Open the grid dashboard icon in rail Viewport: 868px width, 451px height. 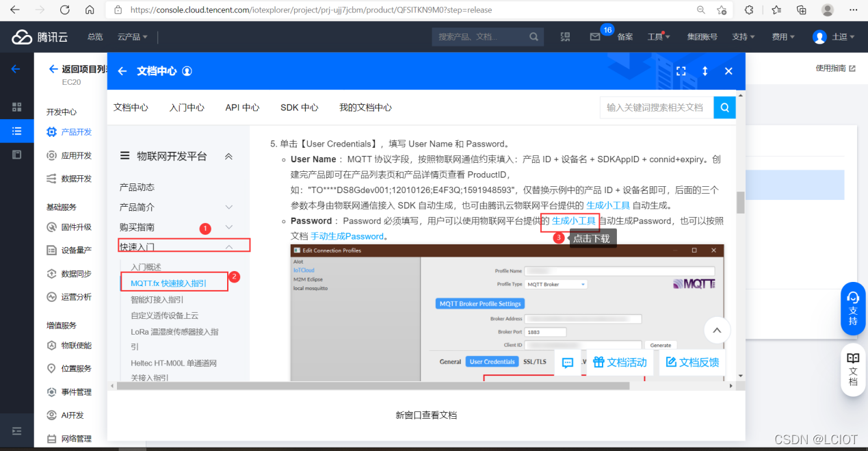coord(17,107)
